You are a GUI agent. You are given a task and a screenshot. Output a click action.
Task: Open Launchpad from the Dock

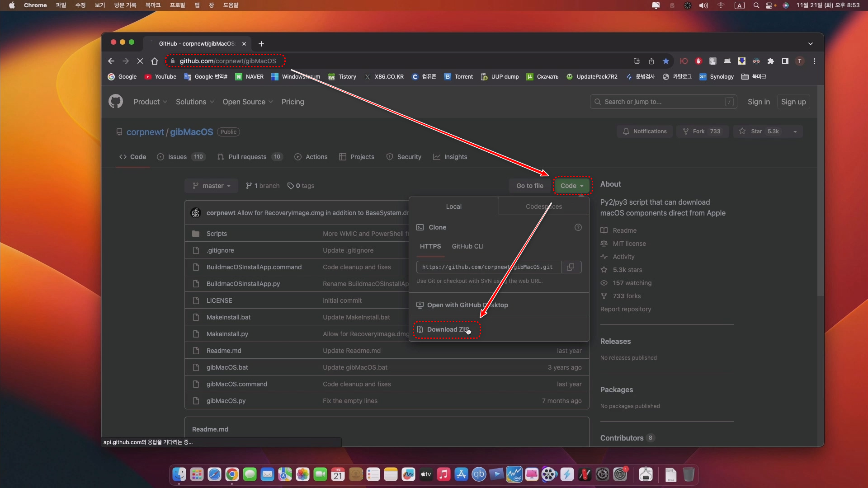[x=197, y=474]
